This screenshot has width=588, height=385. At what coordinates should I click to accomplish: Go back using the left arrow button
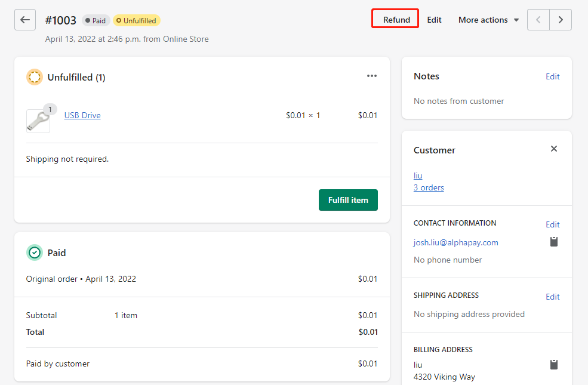coord(25,20)
